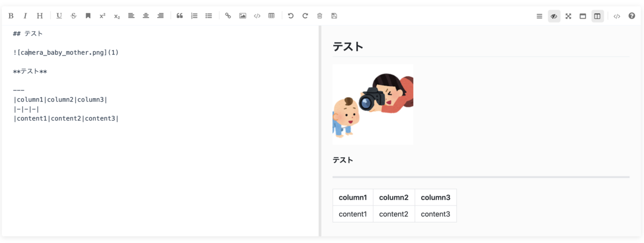Viewport: 644px width, 243px height.
Task: Insert a table
Action: [x=272, y=16]
